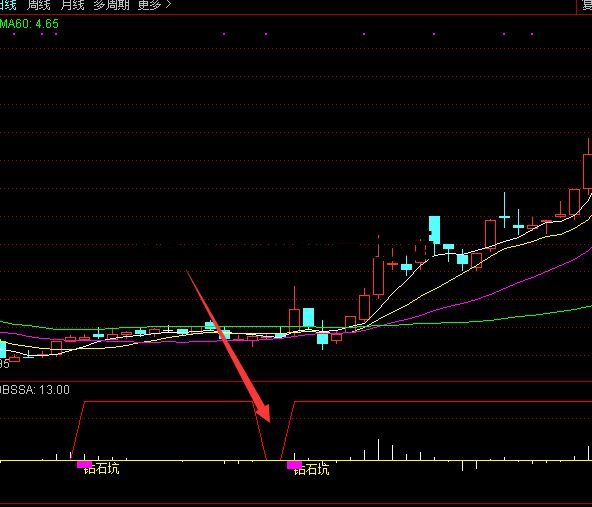Select the second magenta 钻石坑 marker block
The width and height of the screenshot is (592, 507).
tap(294, 465)
